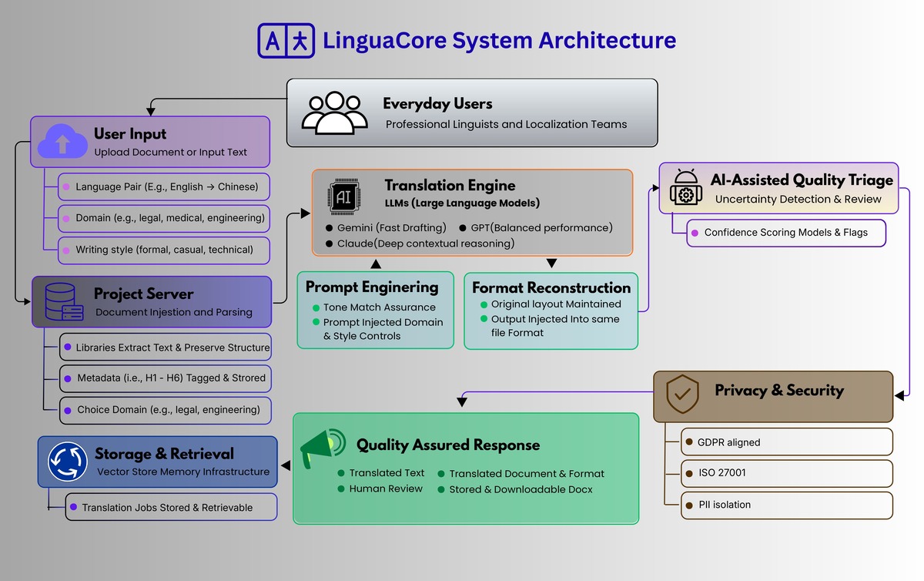Open the Domain selection under User Input
The width and height of the screenshot is (924, 581).
click(164, 218)
